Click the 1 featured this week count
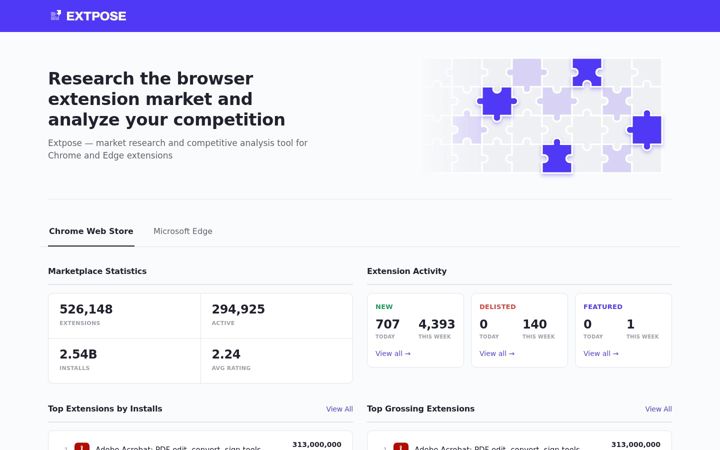The height and width of the screenshot is (450, 720). tap(630, 324)
